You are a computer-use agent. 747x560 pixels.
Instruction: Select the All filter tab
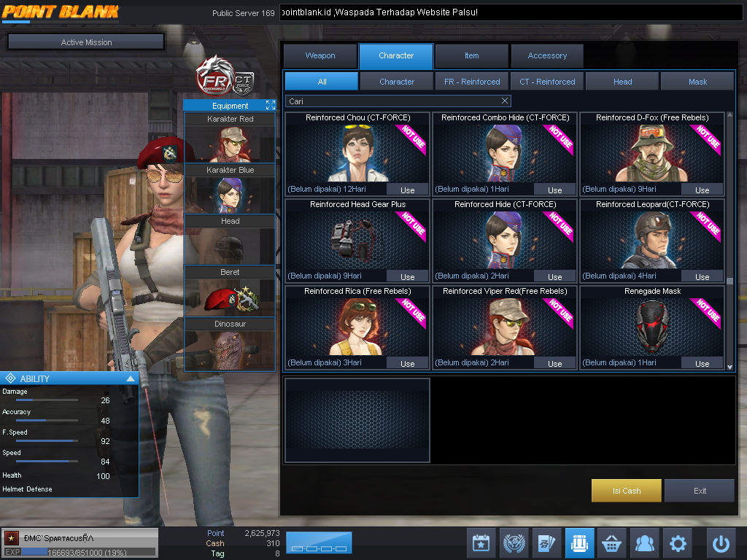click(322, 82)
